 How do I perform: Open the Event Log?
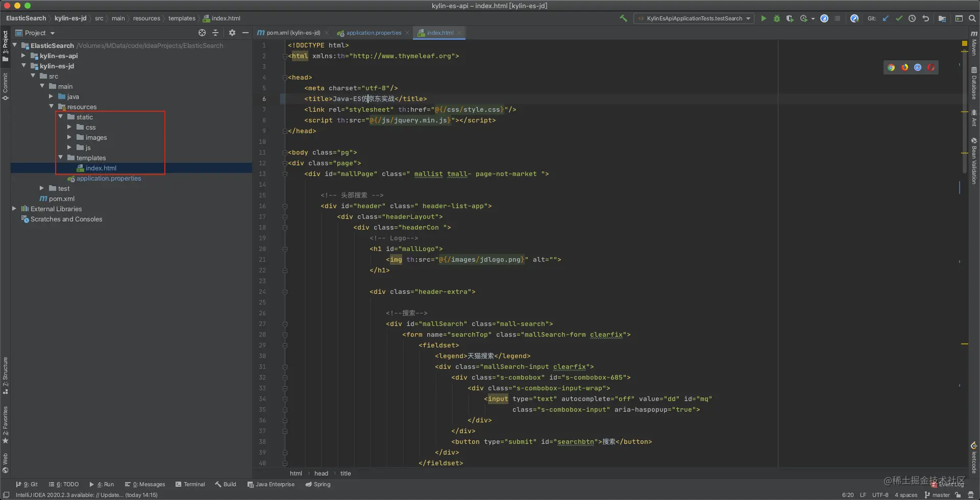(948, 485)
